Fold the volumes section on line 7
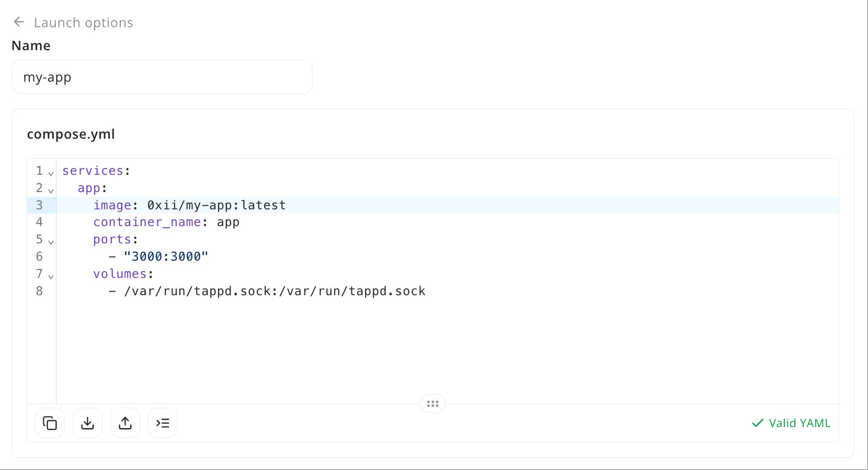 [x=51, y=276]
